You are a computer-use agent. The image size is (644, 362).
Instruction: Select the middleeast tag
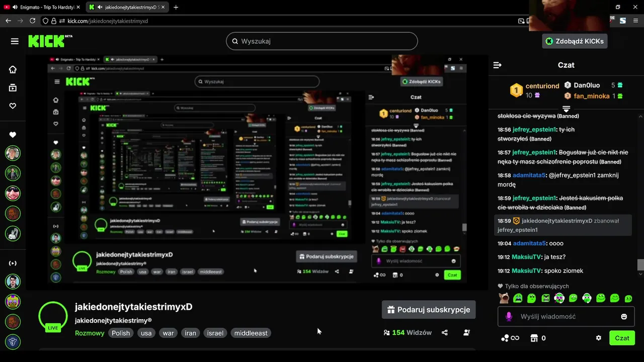(251, 333)
